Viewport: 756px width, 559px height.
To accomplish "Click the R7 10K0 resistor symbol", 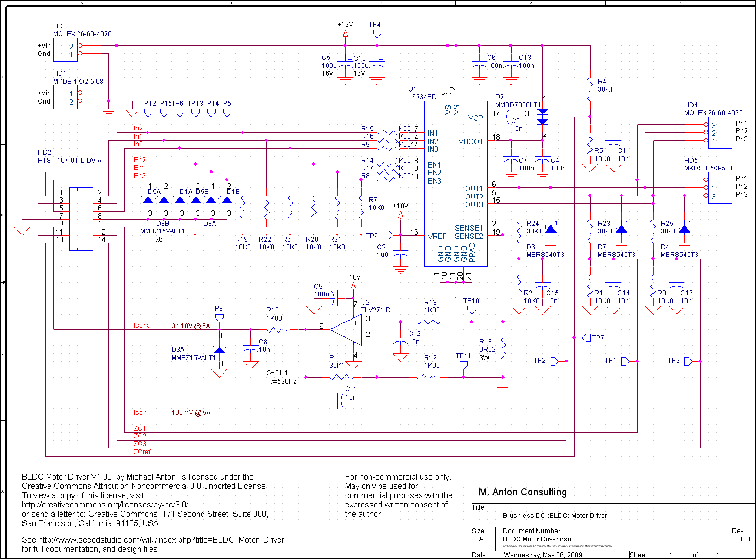I will (361, 207).
